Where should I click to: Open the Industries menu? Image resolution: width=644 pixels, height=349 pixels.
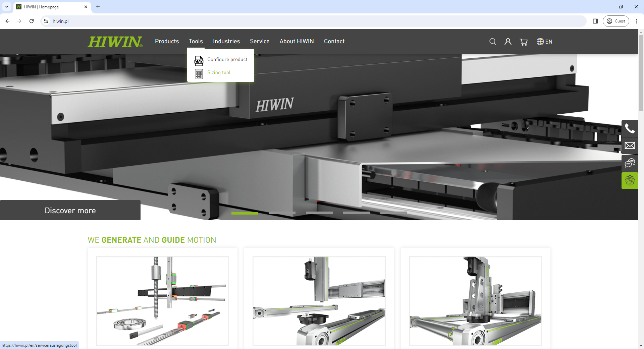tap(226, 41)
